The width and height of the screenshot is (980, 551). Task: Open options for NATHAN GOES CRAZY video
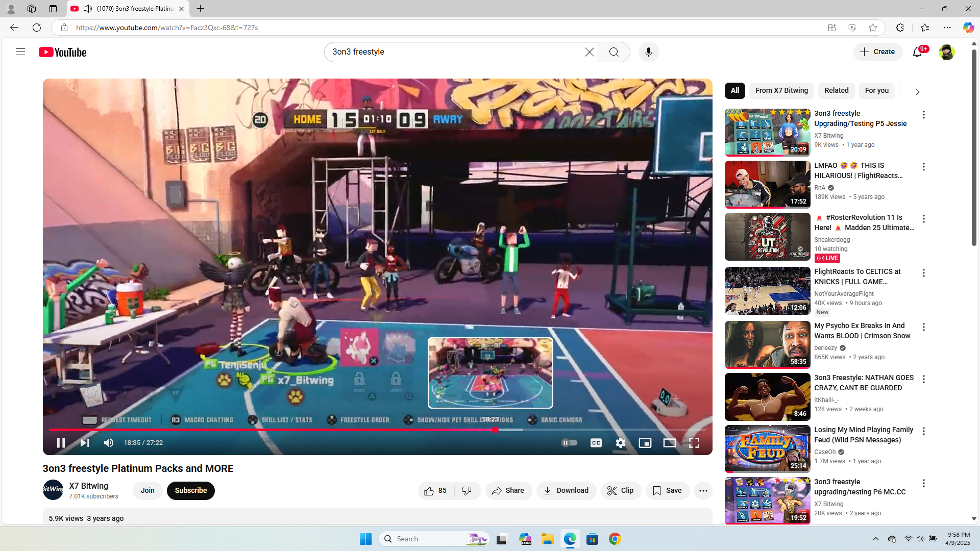(924, 379)
